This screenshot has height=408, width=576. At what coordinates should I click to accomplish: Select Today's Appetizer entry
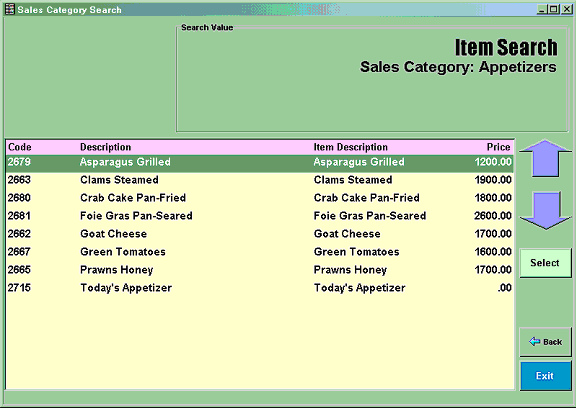click(x=260, y=288)
